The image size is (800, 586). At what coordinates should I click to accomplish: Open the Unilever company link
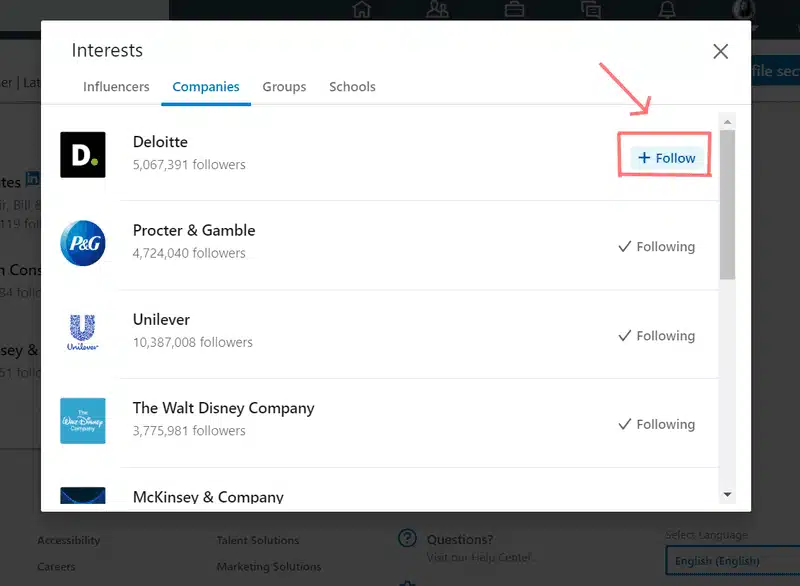pos(161,319)
